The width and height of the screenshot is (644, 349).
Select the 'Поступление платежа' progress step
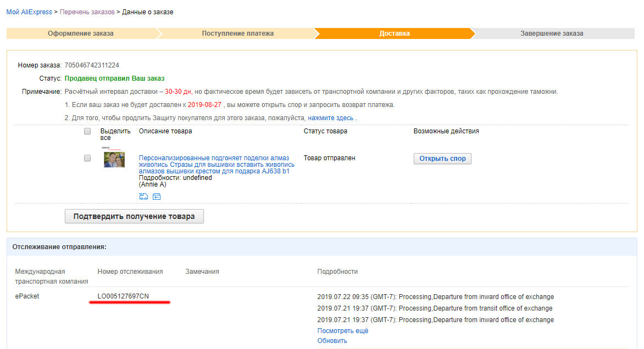pos(237,33)
